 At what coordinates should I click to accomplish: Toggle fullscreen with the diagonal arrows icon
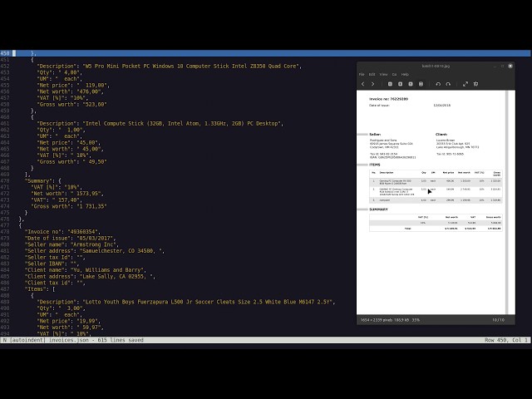[x=465, y=84]
